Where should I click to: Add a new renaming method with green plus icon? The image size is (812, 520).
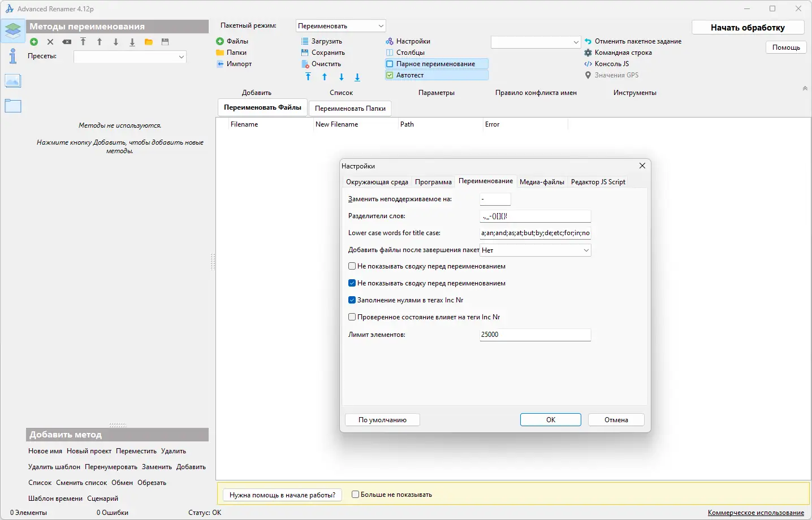point(34,42)
